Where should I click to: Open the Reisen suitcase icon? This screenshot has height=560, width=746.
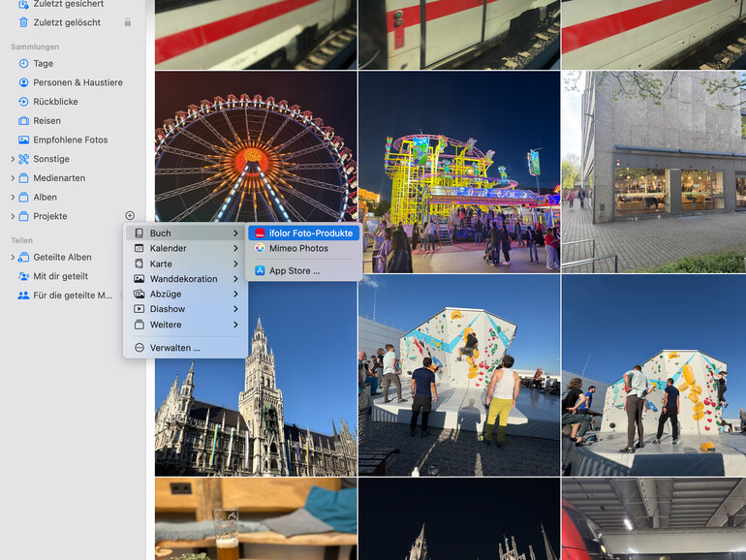(x=24, y=121)
